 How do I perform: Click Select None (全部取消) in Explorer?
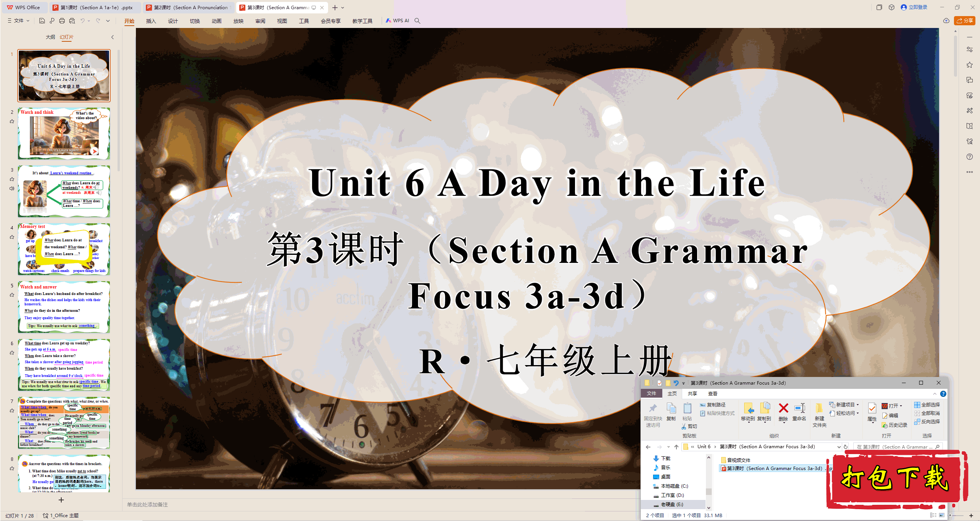(927, 413)
